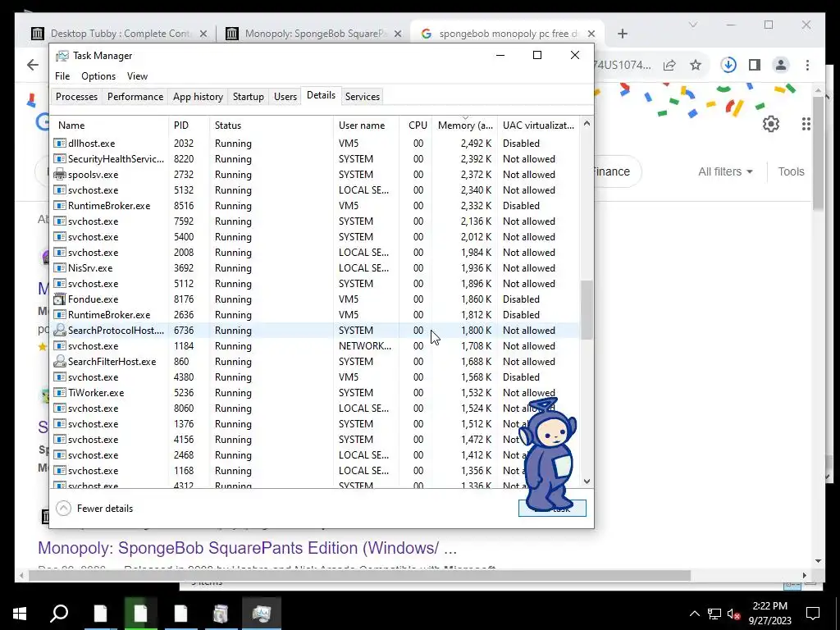Viewport: 840px width, 630px height.
Task: Switch to the Processes tab
Action: click(x=76, y=97)
